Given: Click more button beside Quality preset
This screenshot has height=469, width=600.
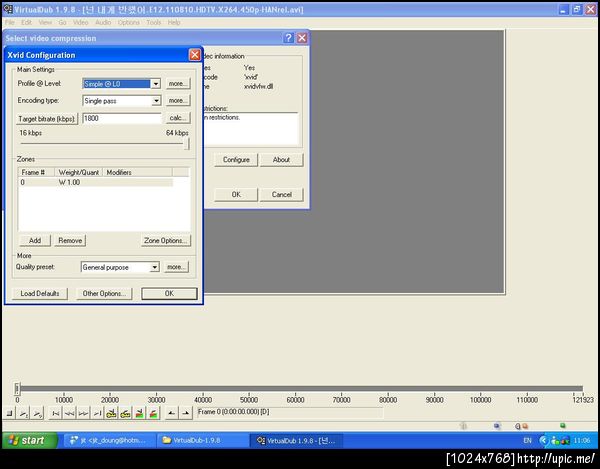Looking at the screenshot, I should coord(177,267).
